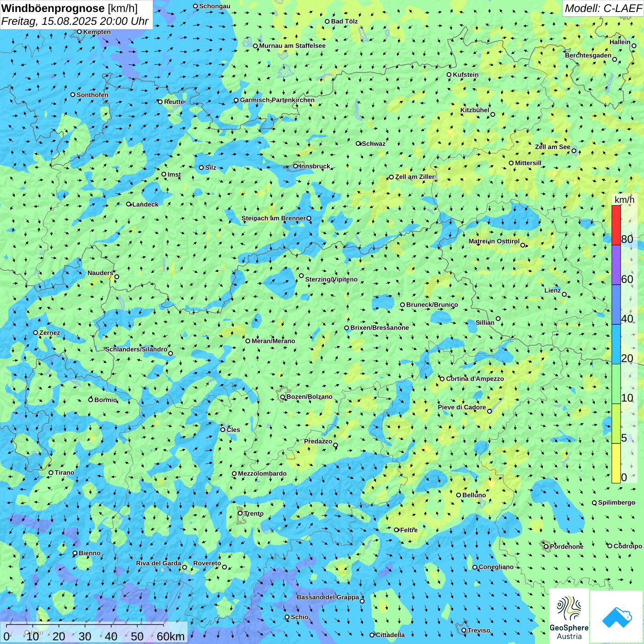Click the 'Trento' label
Screen dimensions: 644x644
coord(254,513)
